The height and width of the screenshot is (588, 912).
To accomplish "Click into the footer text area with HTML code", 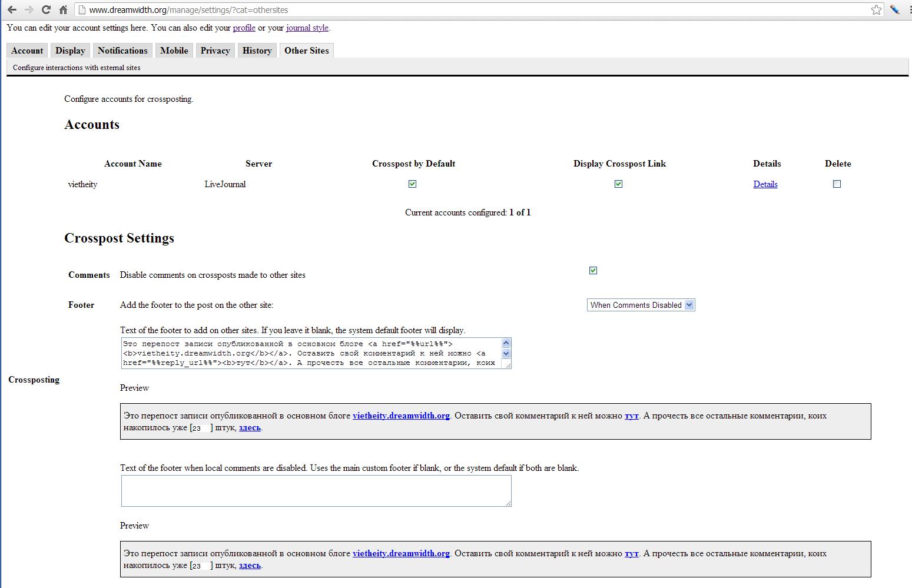I will [x=316, y=353].
